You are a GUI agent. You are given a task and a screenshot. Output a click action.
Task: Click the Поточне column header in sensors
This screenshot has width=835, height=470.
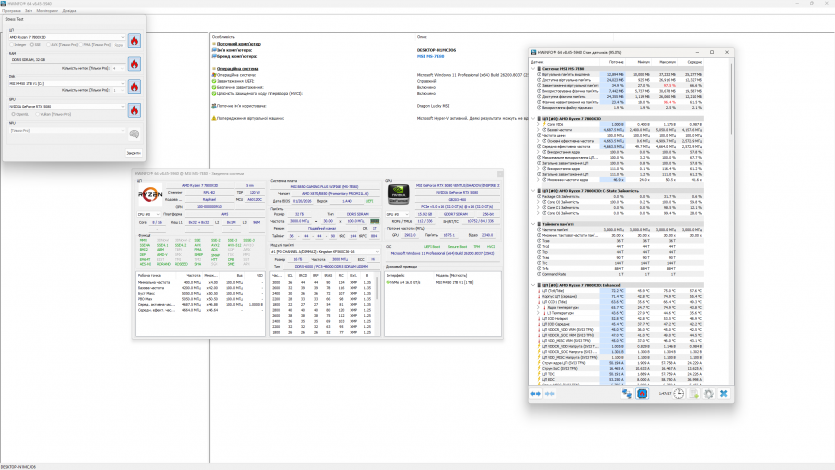(617, 60)
